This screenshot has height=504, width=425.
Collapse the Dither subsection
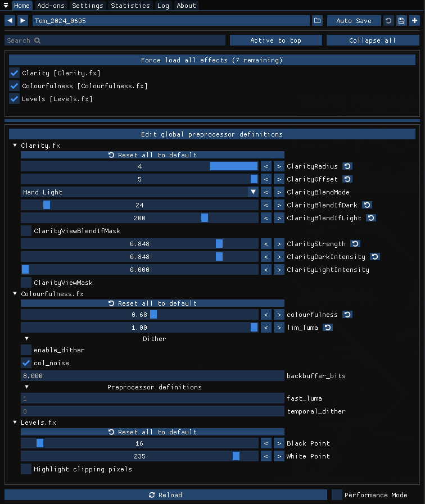pos(26,339)
